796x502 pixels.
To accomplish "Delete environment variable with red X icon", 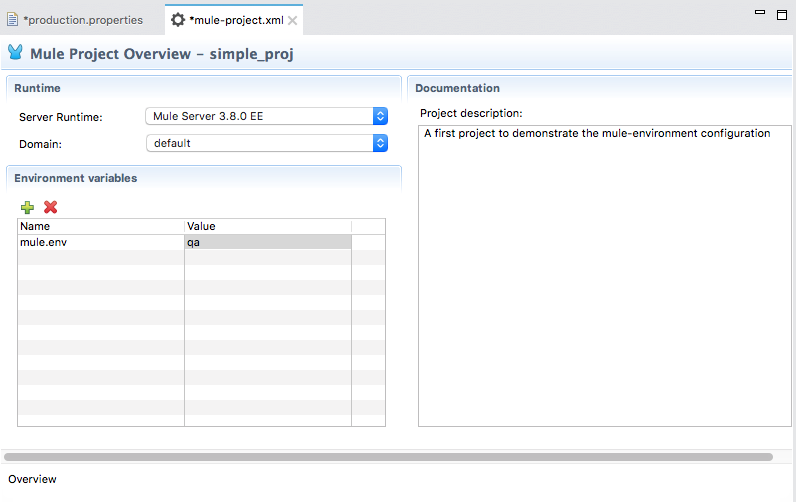I will click(50, 207).
